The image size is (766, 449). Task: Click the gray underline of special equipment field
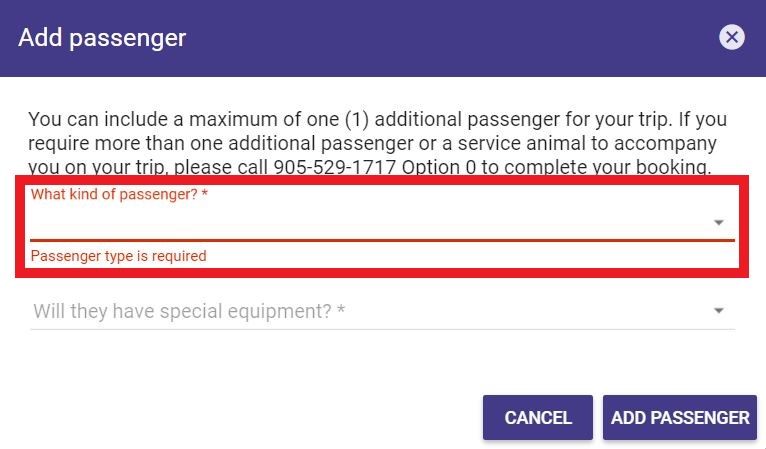(x=382, y=329)
